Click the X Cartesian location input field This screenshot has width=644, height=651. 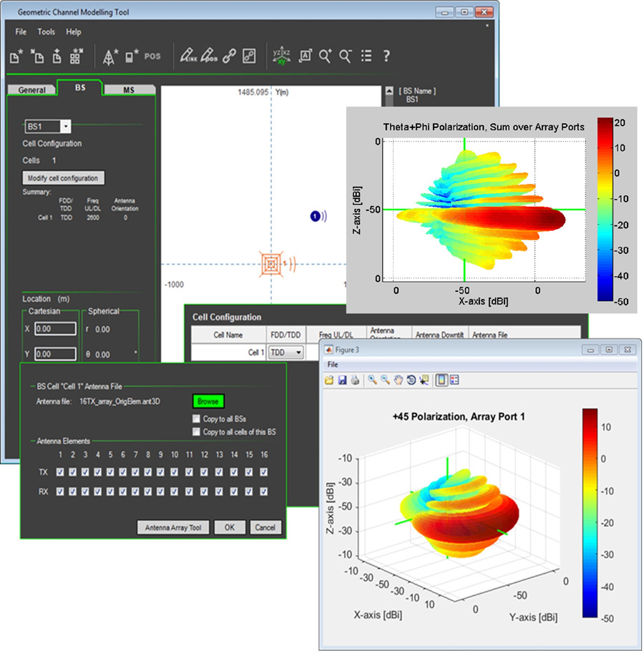[56, 329]
